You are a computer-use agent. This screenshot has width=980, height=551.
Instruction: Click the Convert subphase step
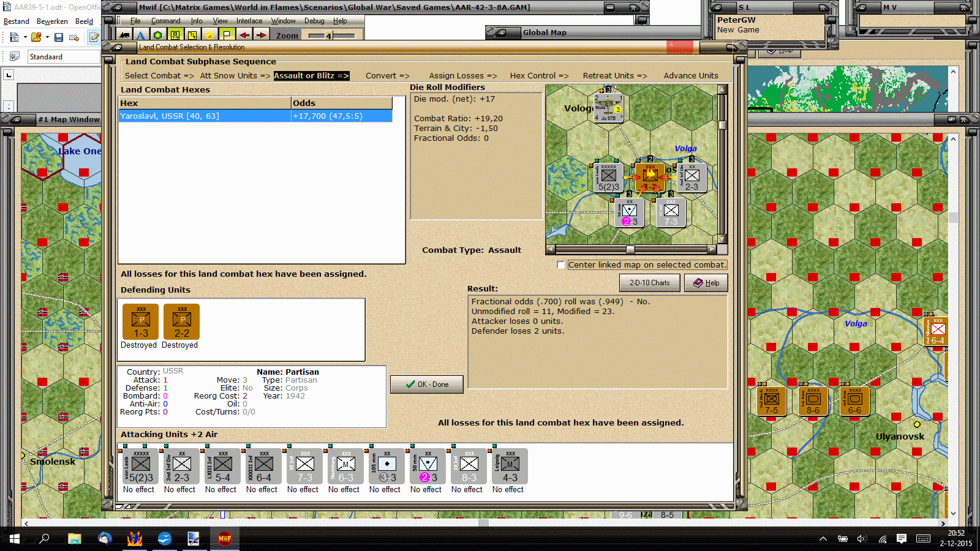388,76
